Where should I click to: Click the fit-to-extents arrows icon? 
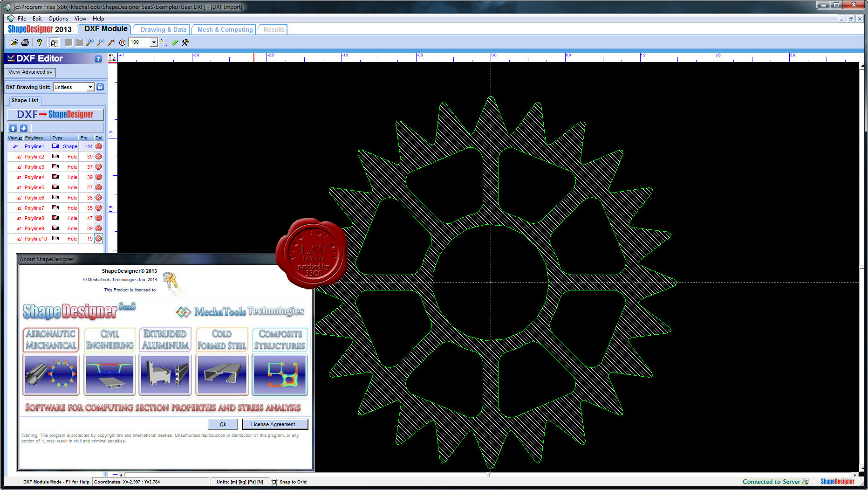pyautogui.click(x=164, y=42)
